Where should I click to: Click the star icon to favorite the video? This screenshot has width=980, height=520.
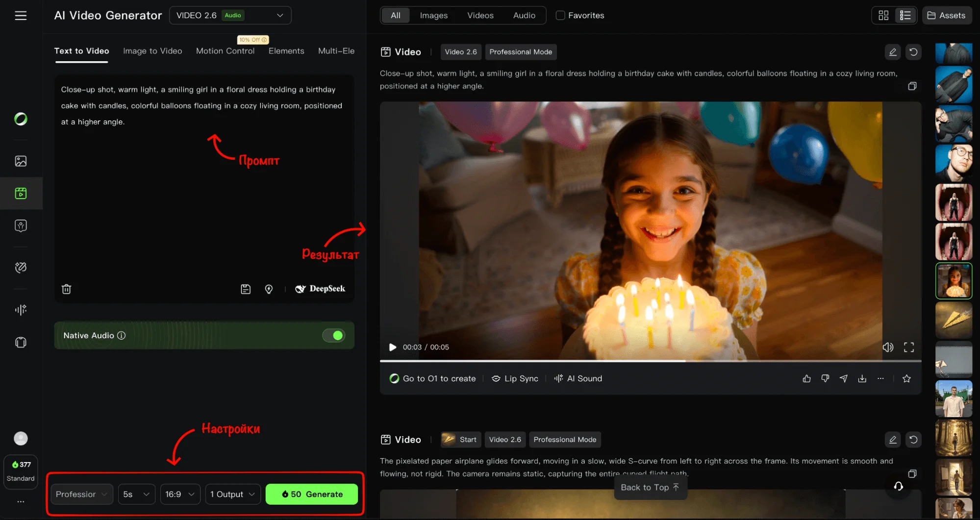pyautogui.click(x=906, y=378)
